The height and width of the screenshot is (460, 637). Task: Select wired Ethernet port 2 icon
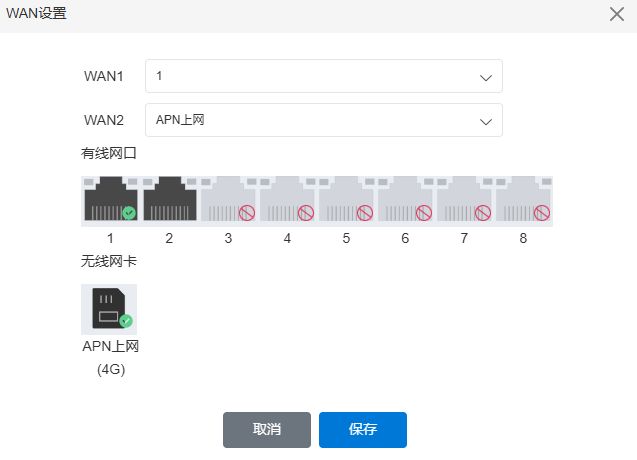coord(170,199)
